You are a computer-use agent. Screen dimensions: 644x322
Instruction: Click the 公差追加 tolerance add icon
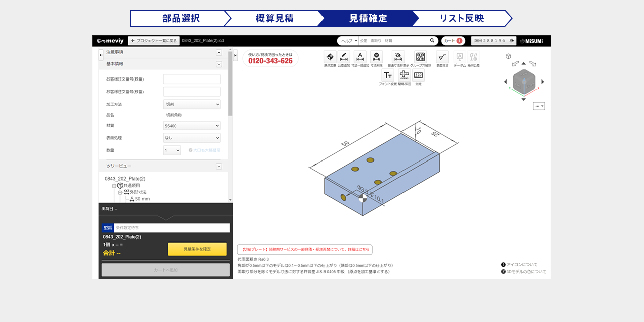click(344, 57)
